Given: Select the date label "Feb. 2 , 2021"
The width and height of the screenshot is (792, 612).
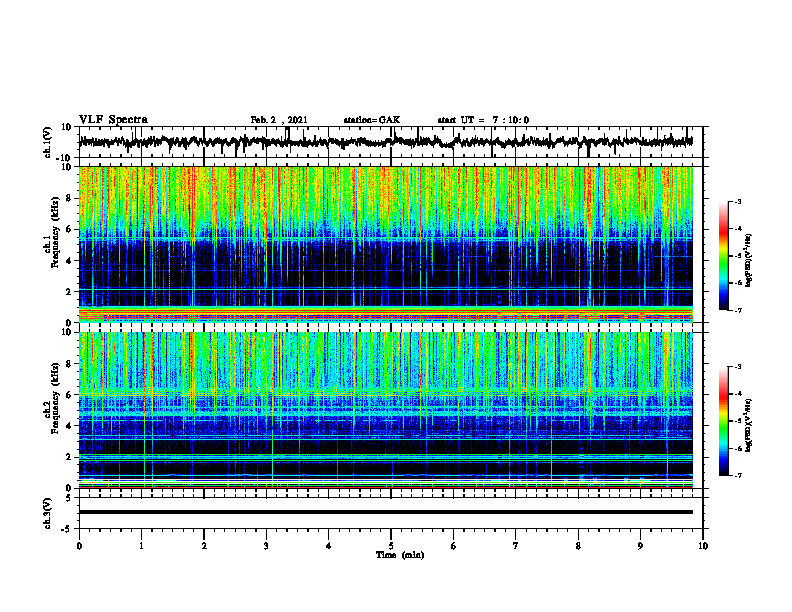Looking at the screenshot, I should (x=279, y=120).
